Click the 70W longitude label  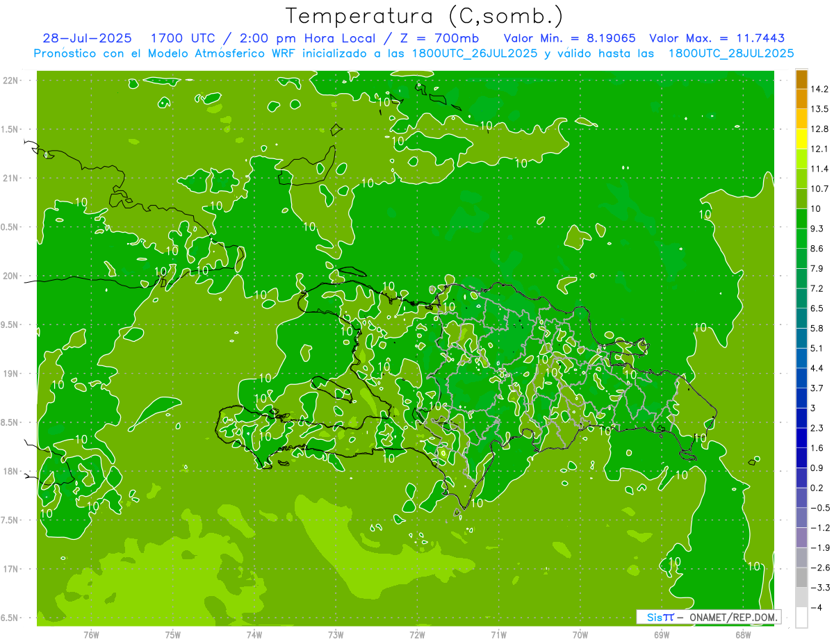[580, 635]
